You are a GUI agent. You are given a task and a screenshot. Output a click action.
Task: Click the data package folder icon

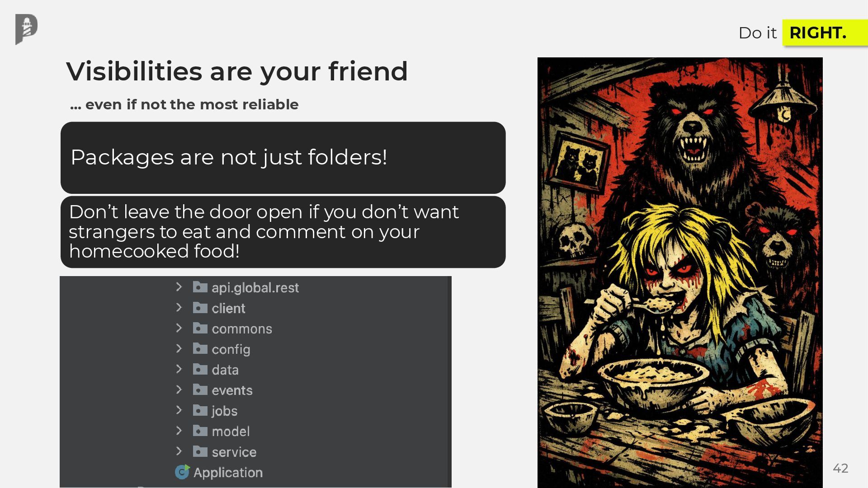pos(200,370)
